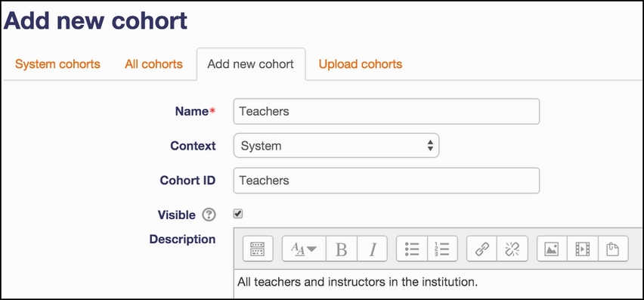Open the System cohorts tab
Image resolution: width=644 pixels, height=300 pixels.
click(57, 64)
